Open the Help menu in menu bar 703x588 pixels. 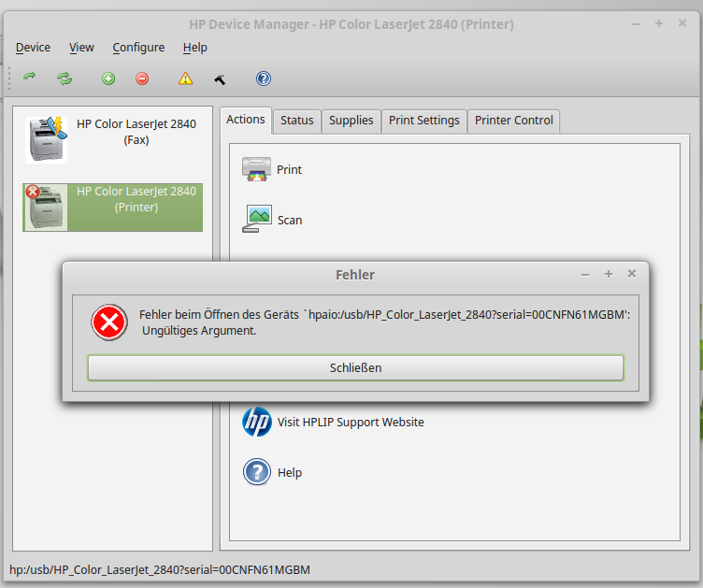coord(195,48)
